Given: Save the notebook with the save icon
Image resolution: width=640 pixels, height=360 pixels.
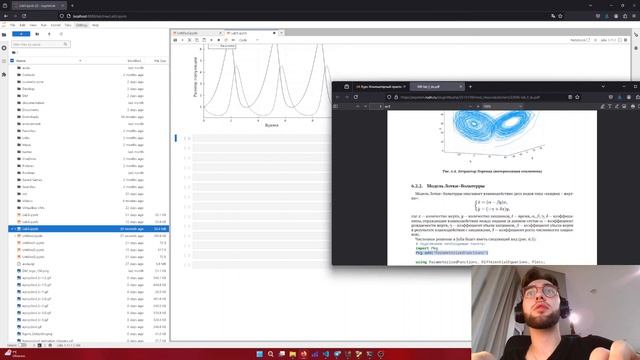Looking at the screenshot, I should [176, 40].
